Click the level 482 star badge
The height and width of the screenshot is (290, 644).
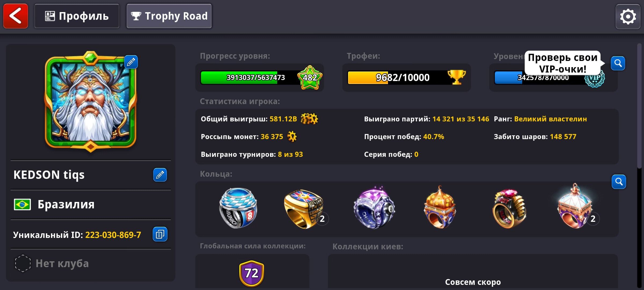point(310,78)
